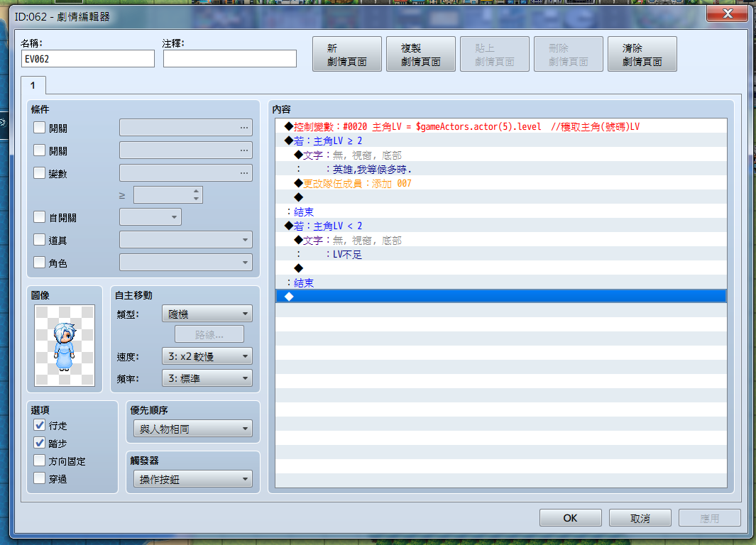The width and height of the screenshot is (756, 545).
Task: Uncheck the 行走 option
Action: pyautogui.click(x=40, y=425)
